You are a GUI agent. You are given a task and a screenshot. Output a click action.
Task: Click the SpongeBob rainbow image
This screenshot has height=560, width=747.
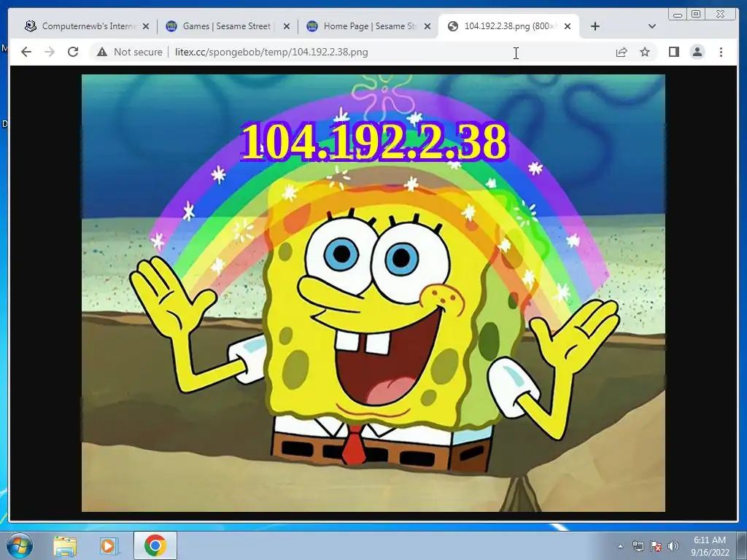[373, 293]
